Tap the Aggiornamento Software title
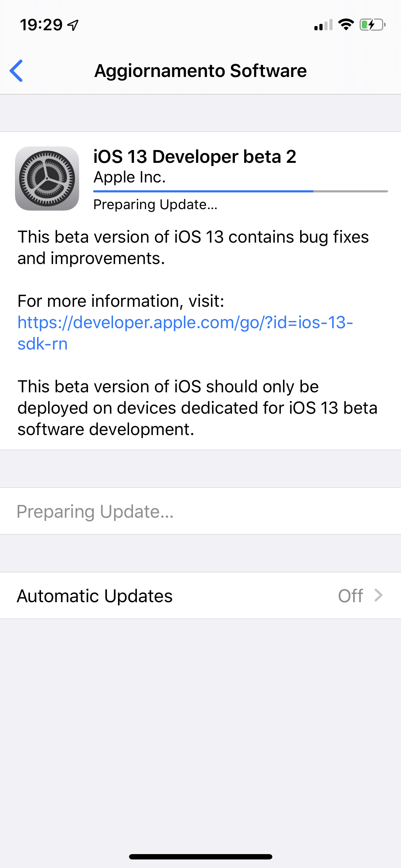 [200, 71]
